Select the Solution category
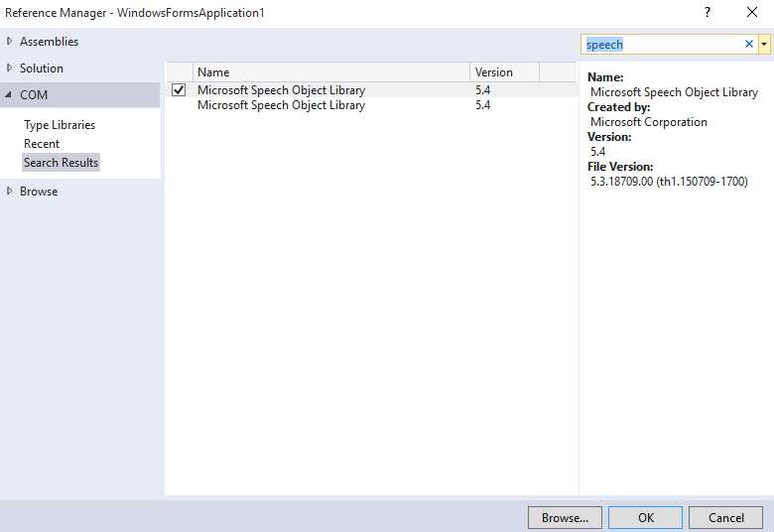774x532 pixels. [42, 68]
